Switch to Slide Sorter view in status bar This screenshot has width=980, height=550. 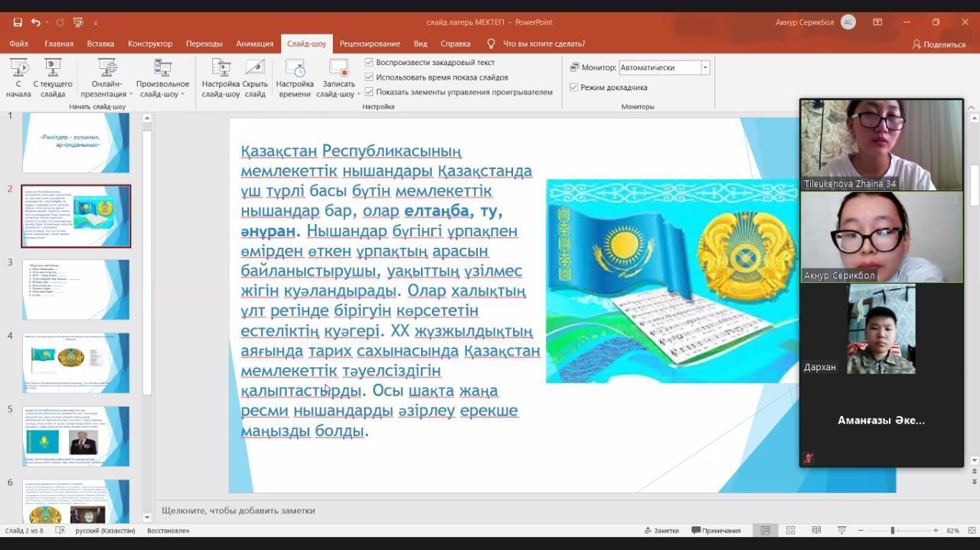[x=790, y=530]
